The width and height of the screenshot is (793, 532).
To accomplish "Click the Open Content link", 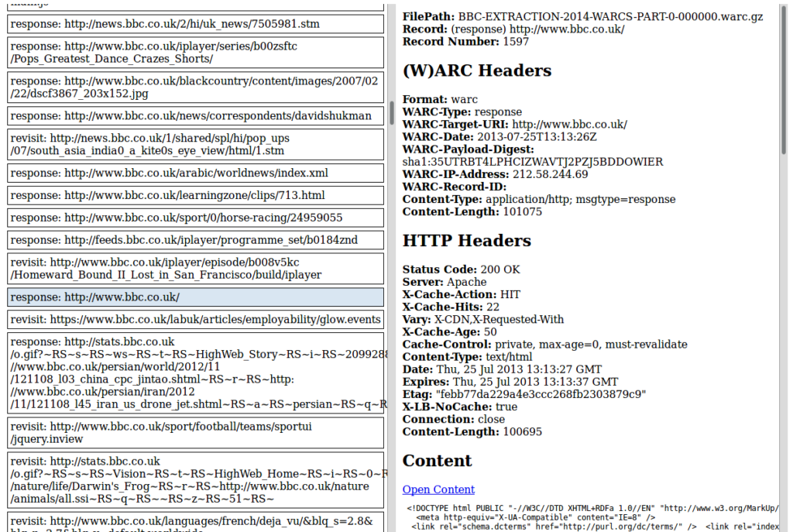I will 438,489.
